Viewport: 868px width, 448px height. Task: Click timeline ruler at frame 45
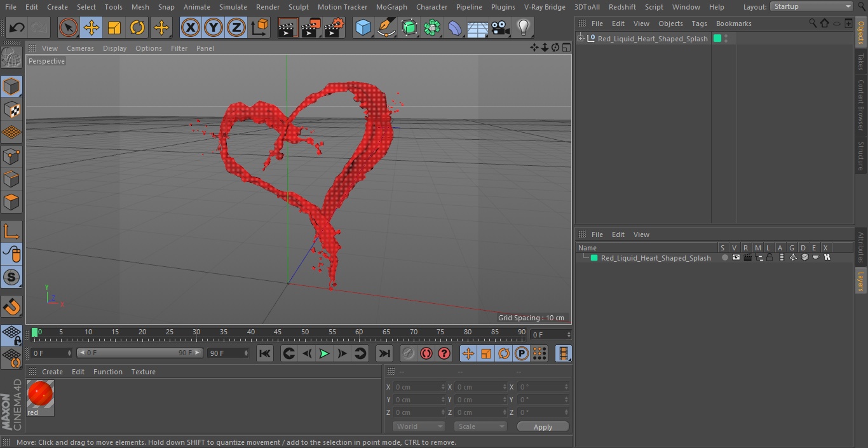(278, 332)
